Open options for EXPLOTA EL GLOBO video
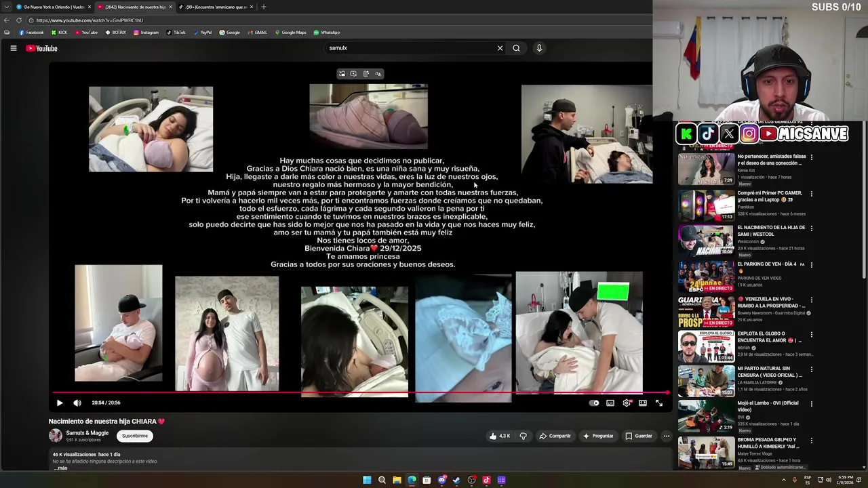The height and width of the screenshot is (488, 868). click(x=811, y=335)
